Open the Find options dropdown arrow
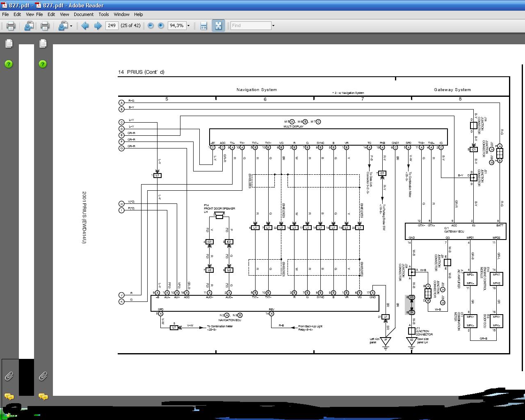The width and height of the screenshot is (525, 420). pyautogui.click(x=273, y=25)
